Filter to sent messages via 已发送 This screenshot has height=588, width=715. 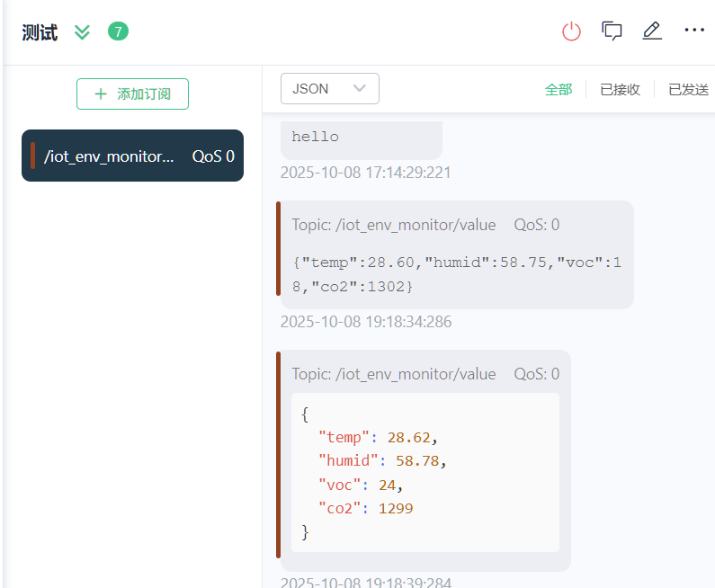(x=688, y=89)
